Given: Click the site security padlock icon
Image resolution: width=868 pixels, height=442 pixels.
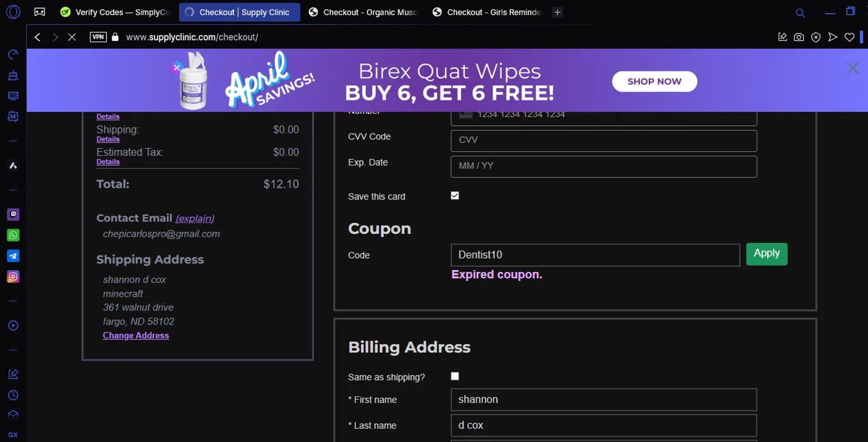Looking at the screenshot, I should (x=115, y=37).
